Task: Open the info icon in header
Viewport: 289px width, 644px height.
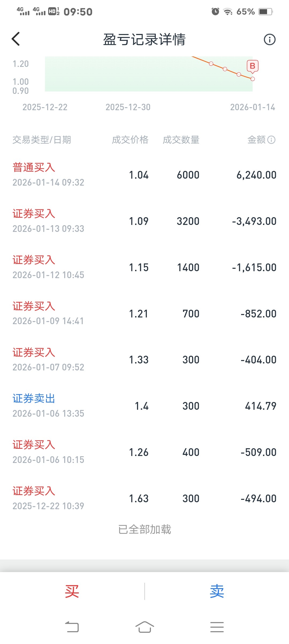Action: (269, 40)
